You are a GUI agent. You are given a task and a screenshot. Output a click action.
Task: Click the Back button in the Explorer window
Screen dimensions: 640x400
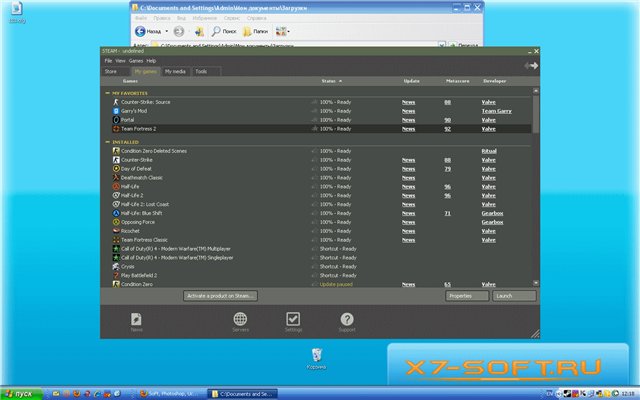click(x=148, y=31)
